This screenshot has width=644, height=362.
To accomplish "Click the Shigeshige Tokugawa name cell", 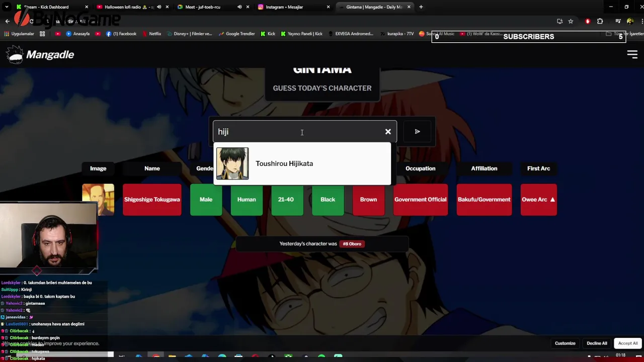I will (152, 200).
